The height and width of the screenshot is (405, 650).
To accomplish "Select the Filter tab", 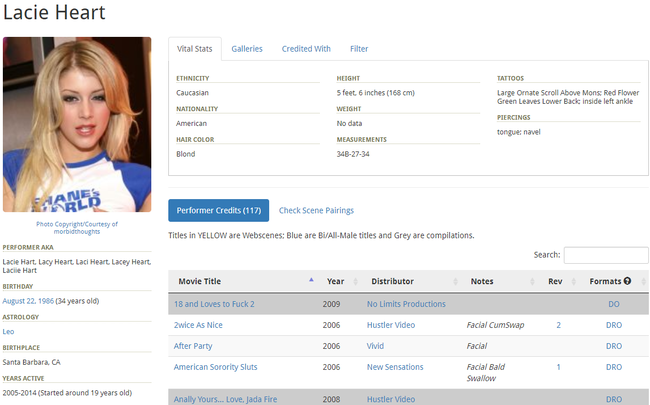I will (x=359, y=49).
